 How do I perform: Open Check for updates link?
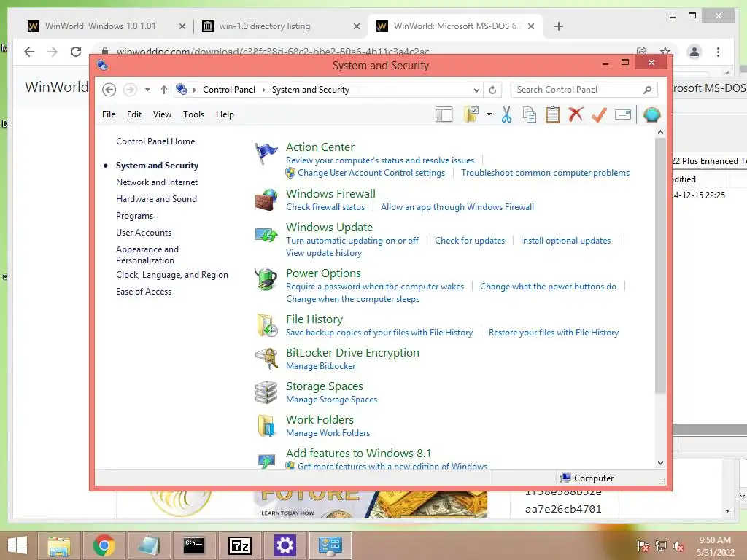(x=470, y=241)
